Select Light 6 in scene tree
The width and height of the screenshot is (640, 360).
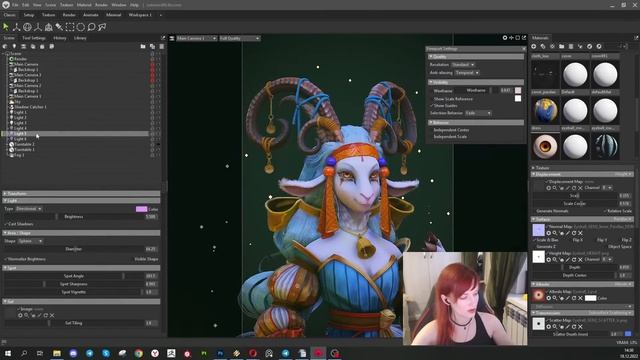pyautogui.click(x=20, y=139)
